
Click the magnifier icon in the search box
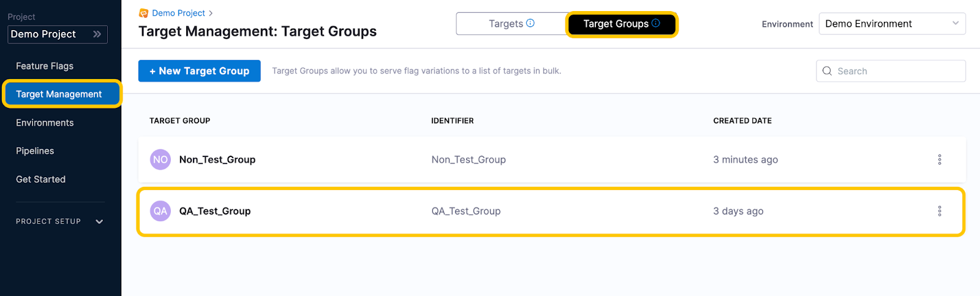[827, 71]
